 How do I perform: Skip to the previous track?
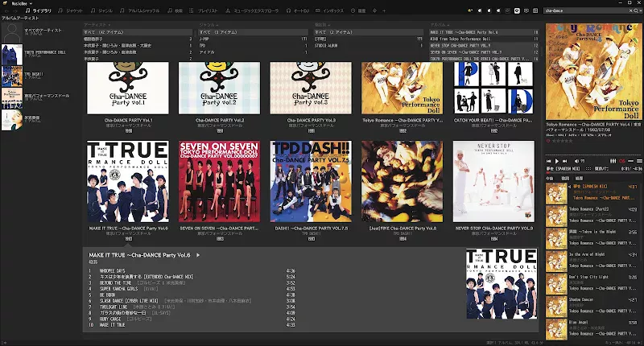click(x=549, y=161)
